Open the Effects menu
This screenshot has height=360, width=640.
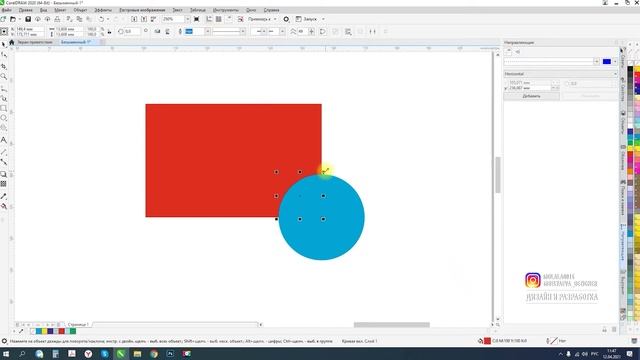coord(103,10)
